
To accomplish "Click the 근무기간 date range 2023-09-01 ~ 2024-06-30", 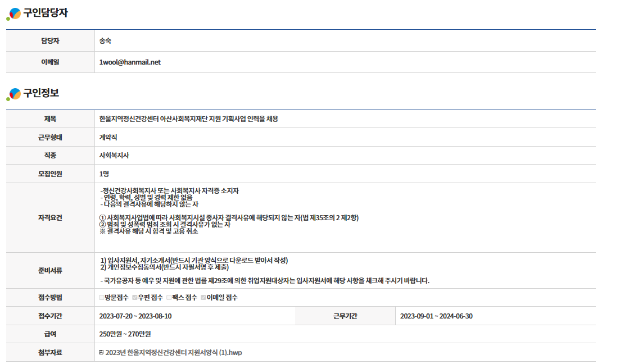I will click(436, 316).
